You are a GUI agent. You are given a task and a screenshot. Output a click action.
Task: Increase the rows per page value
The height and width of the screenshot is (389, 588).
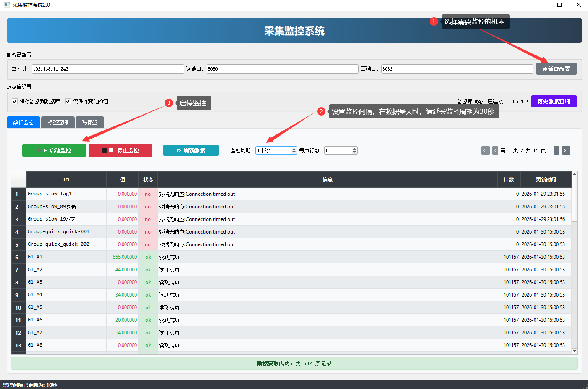354,149
